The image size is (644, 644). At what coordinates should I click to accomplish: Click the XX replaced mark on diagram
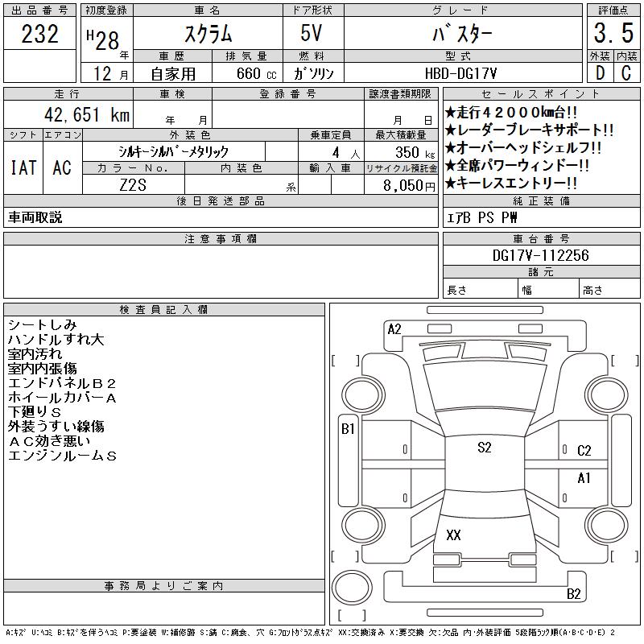point(453,535)
